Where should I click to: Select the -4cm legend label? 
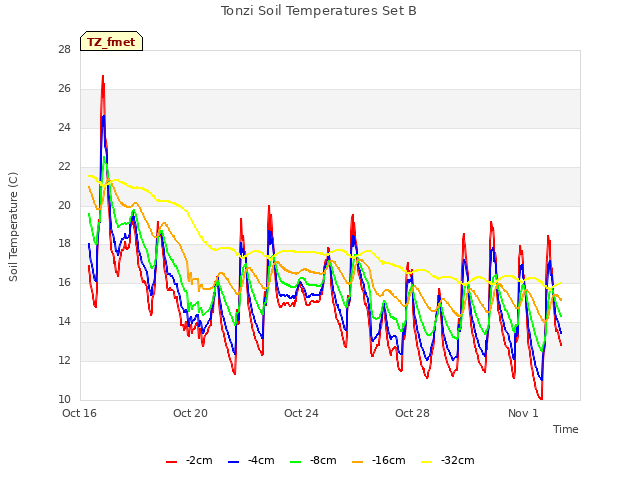tap(261, 460)
